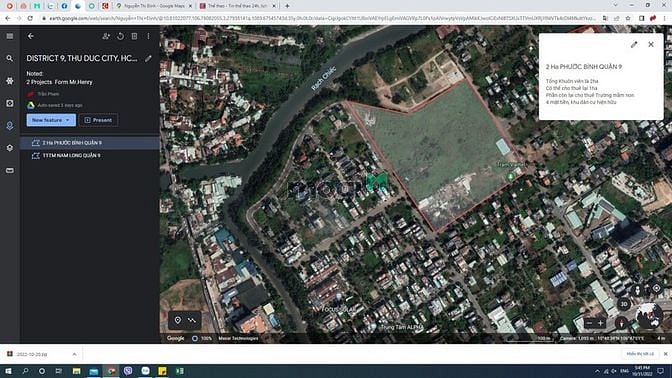Go back with the project panel arrow
The height and width of the screenshot is (378, 672).
tap(31, 36)
